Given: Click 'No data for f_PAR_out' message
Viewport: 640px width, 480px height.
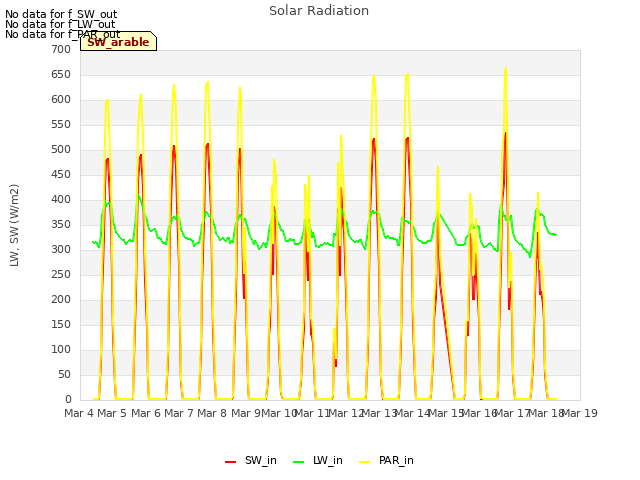Looking at the screenshot, I should (62, 34).
